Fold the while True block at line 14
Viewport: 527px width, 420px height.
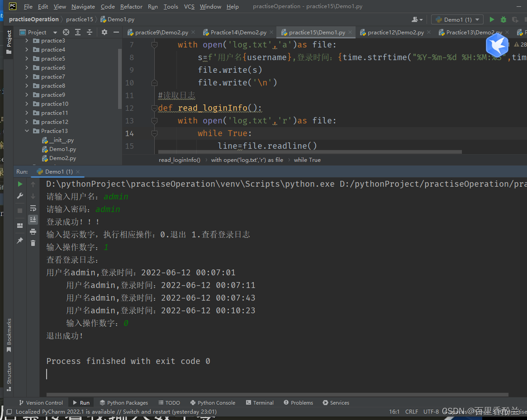154,133
